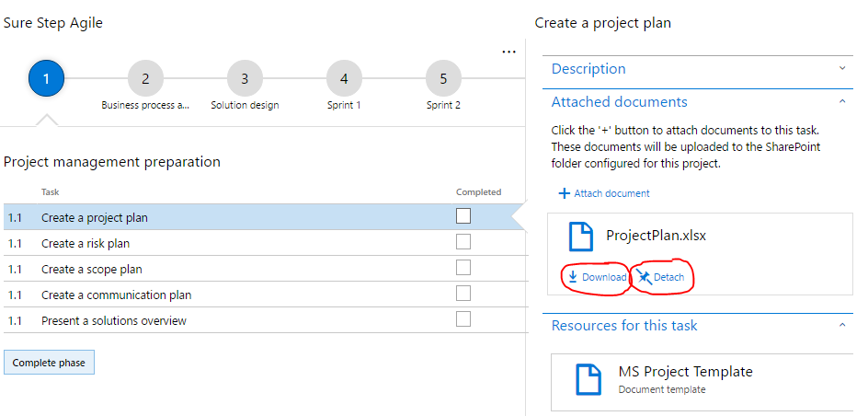Screen dimensions: 868x416
Task: Collapse the Resources for this task section
Action: (842, 326)
